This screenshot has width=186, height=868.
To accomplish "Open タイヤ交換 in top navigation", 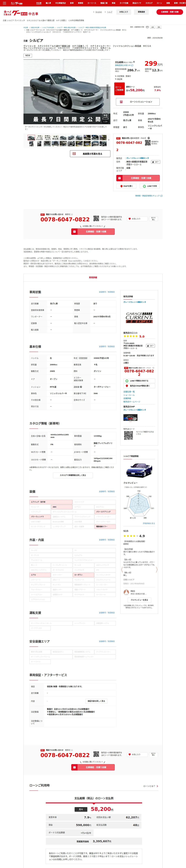I will point(124,3).
